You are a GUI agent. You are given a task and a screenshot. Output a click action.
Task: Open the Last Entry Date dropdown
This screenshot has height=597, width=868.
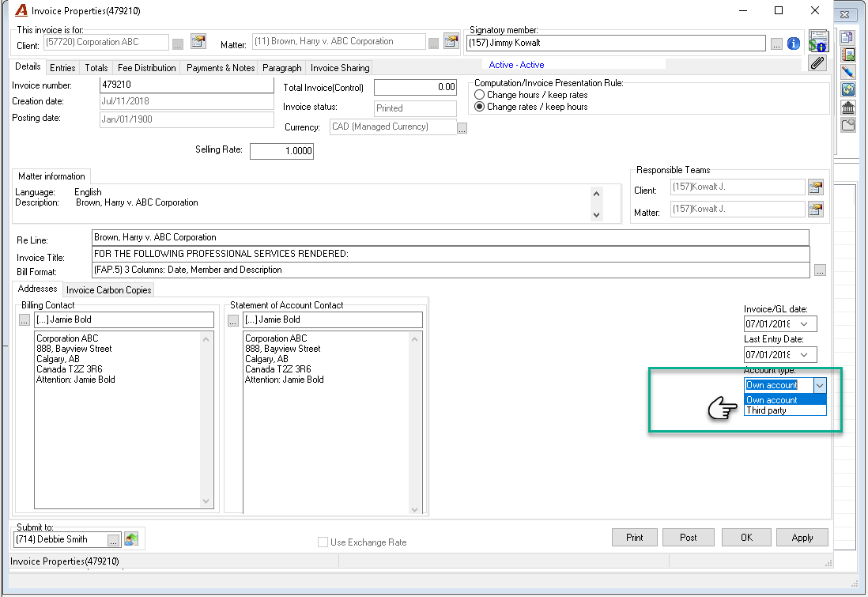coord(804,354)
